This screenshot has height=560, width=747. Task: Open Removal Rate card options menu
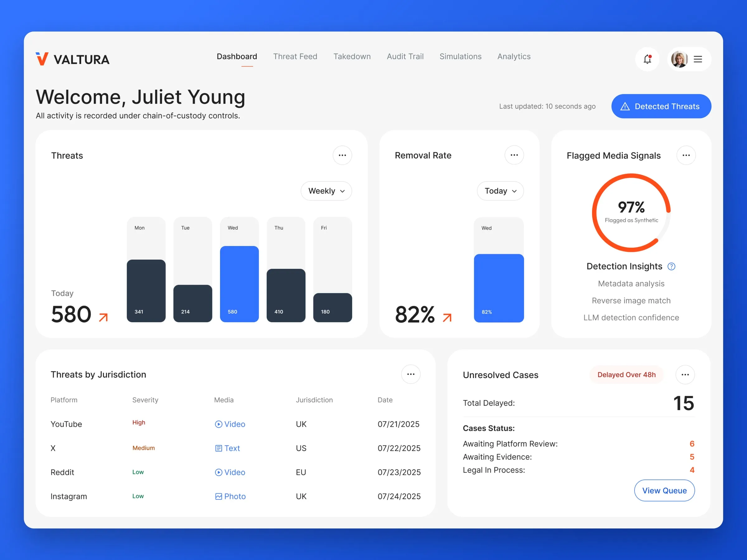tap(514, 155)
